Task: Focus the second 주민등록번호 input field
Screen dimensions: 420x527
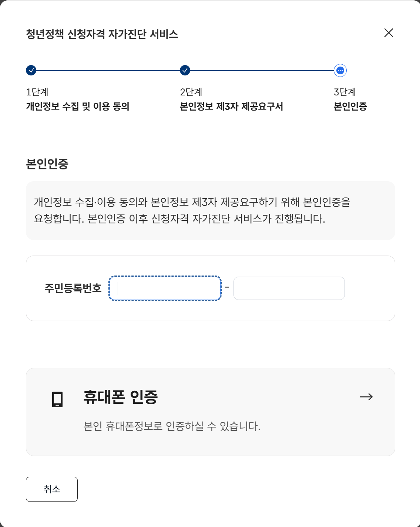Action: tap(289, 288)
